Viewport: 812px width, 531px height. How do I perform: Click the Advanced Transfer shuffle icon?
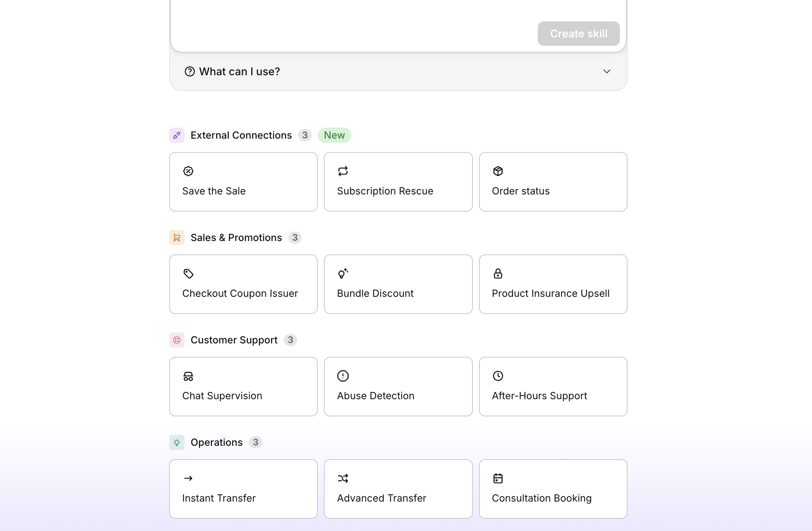pyautogui.click(x=343, y=478)
